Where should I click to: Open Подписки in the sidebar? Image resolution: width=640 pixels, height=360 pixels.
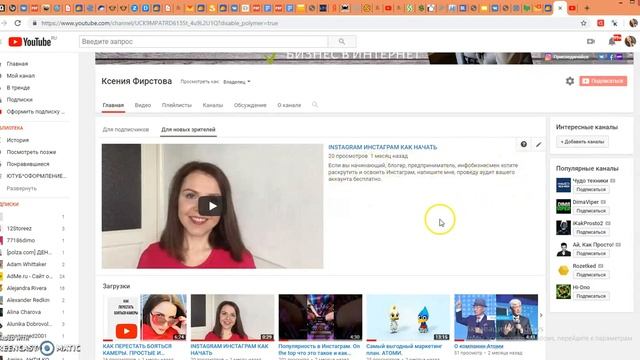[x=19, y=99]
